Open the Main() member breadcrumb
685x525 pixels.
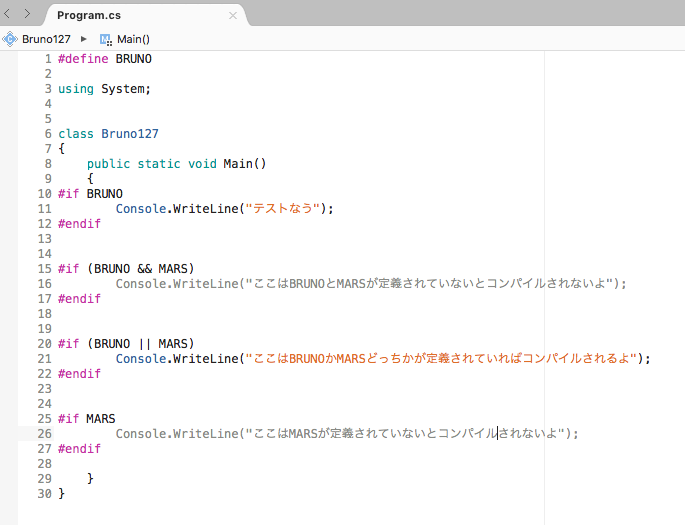tap(133, 39)
